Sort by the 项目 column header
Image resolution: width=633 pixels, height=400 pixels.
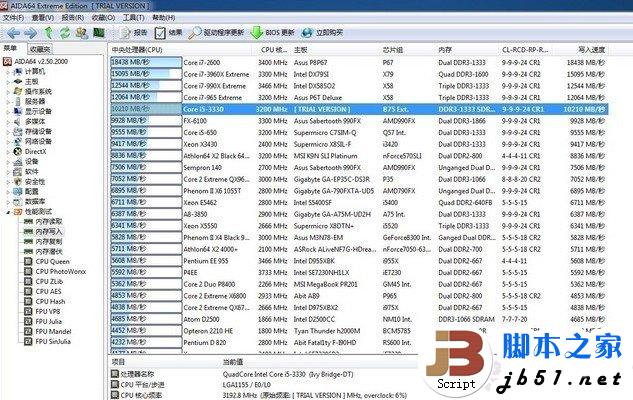[x=118, y=362]
